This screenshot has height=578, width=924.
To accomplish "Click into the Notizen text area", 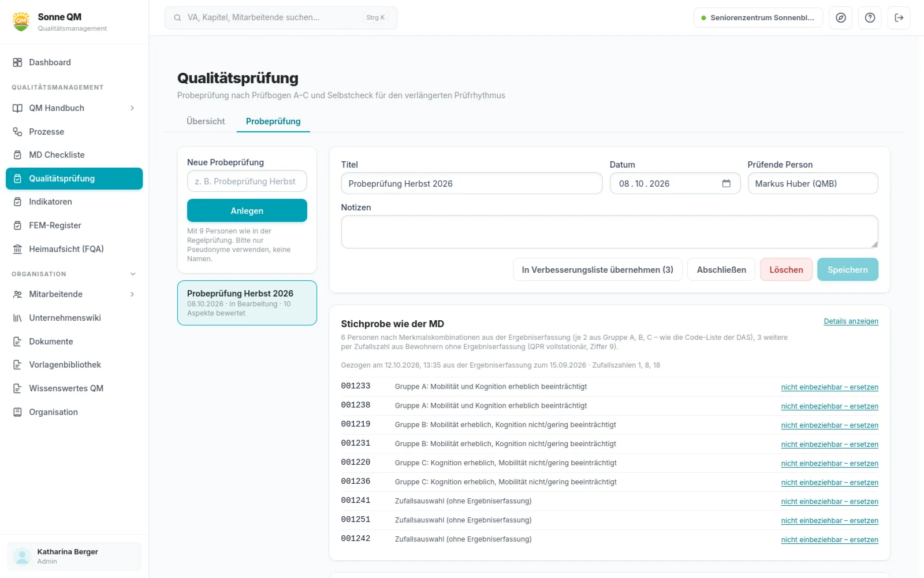I will point(609,232).
